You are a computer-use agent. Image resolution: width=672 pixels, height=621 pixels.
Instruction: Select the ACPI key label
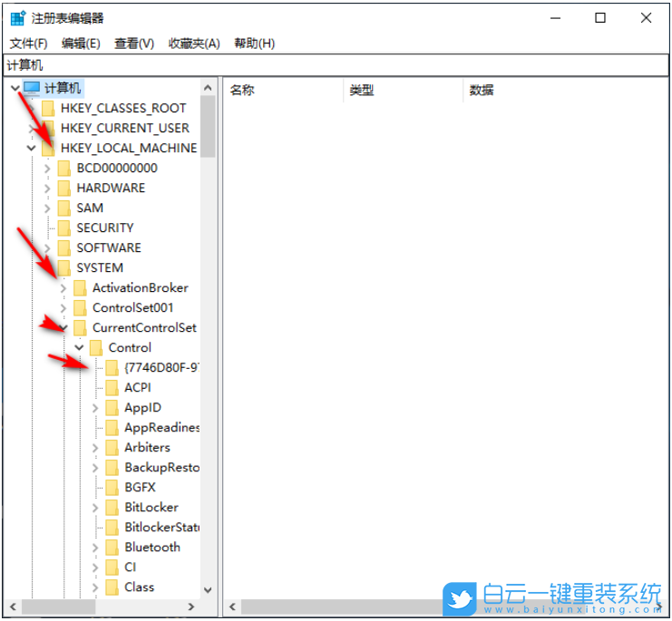click(x=138, y=388)
